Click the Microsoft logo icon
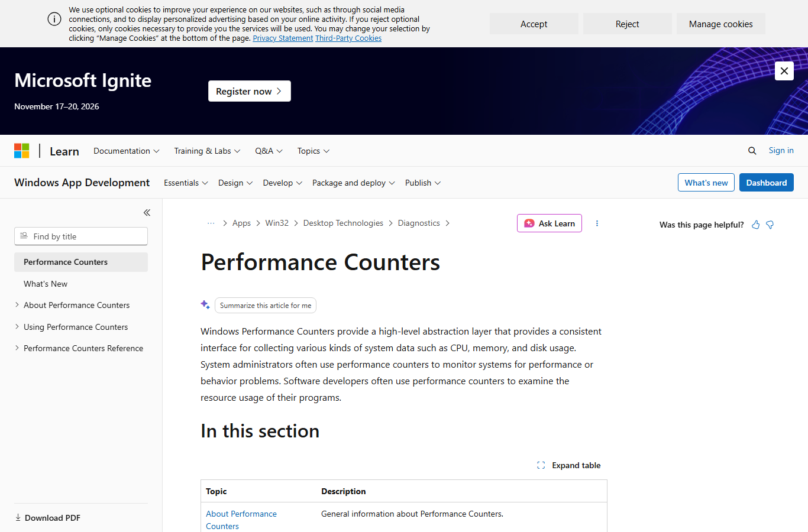 point(22,151)
